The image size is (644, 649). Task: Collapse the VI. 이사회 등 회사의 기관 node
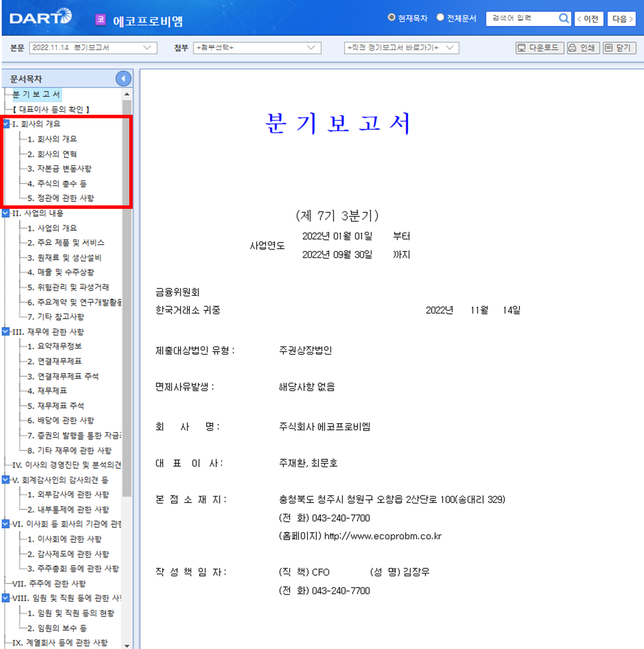click(x=6, y=524)
